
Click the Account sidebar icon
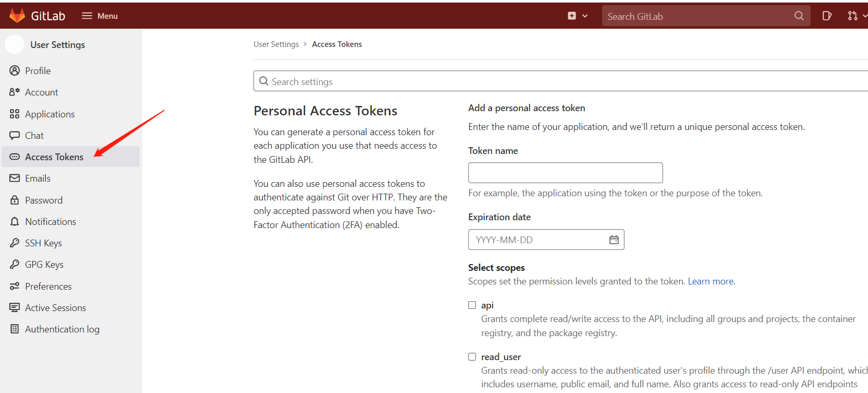pos(15,92)
